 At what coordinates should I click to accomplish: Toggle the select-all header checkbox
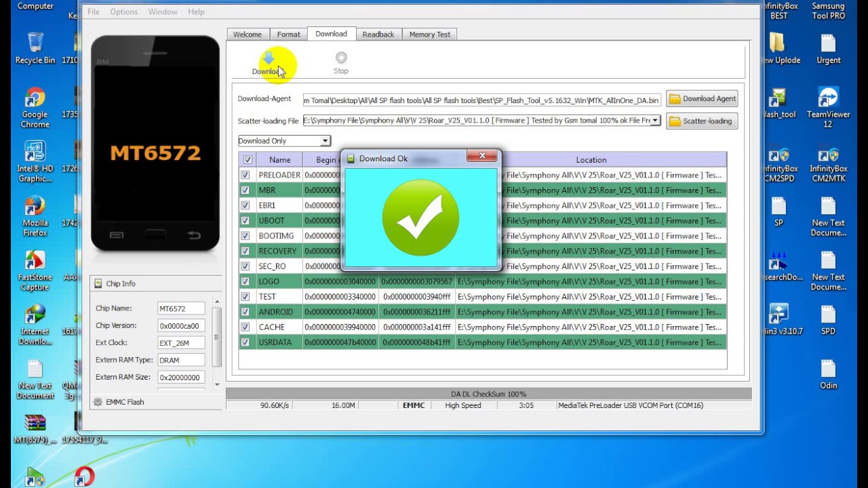pos(248,160)
